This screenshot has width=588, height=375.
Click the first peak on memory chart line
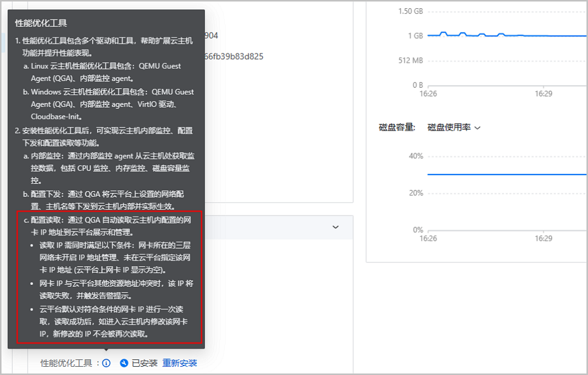pyautogui.click(x=443, y=33)
